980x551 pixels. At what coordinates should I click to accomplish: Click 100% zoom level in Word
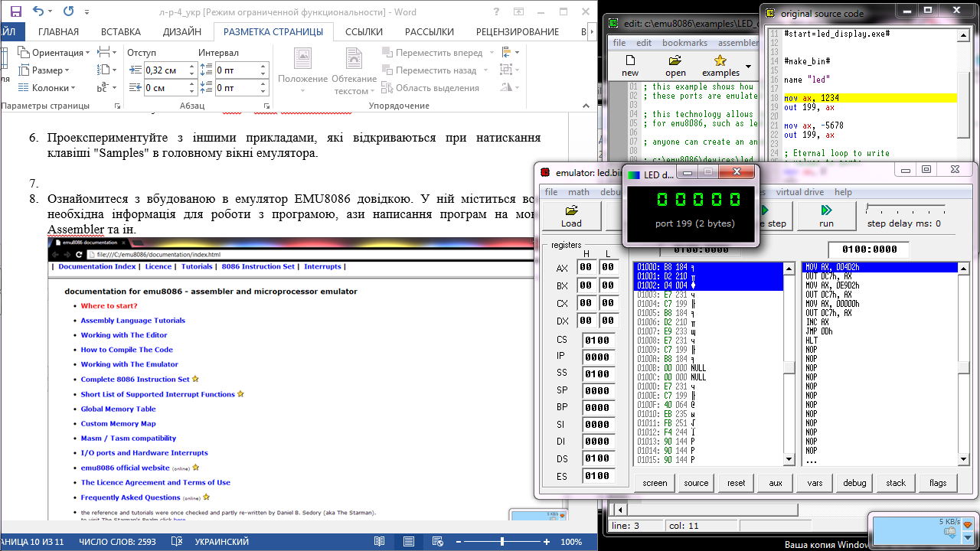[571, 542]
